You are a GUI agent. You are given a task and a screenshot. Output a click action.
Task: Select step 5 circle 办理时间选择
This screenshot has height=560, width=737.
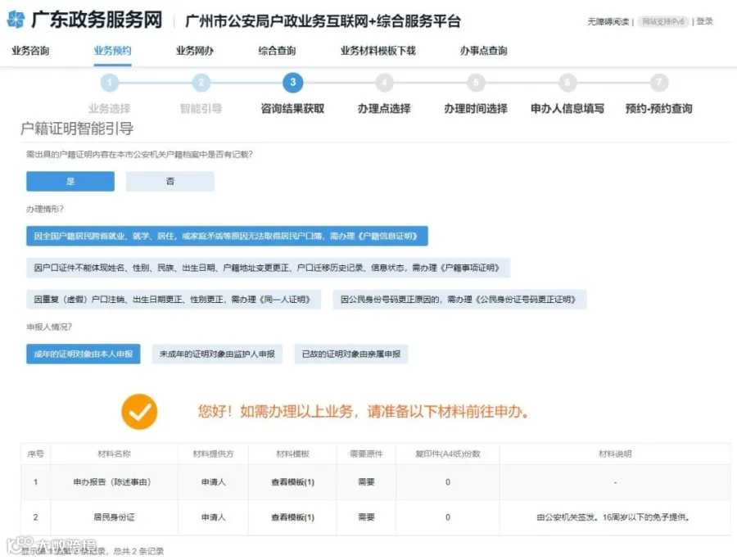pyautogui.click(x=476, y=83)
